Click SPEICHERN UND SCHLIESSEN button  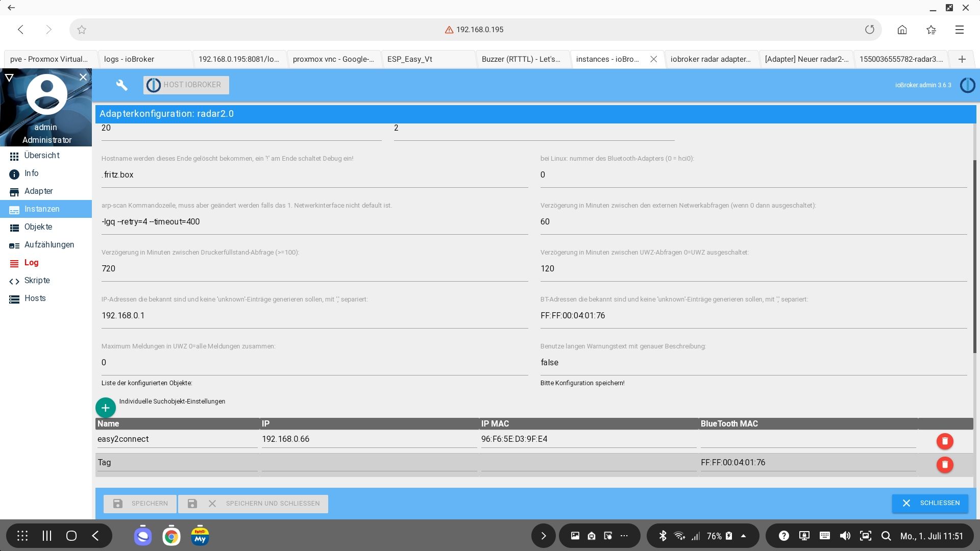tap(253, 504)
